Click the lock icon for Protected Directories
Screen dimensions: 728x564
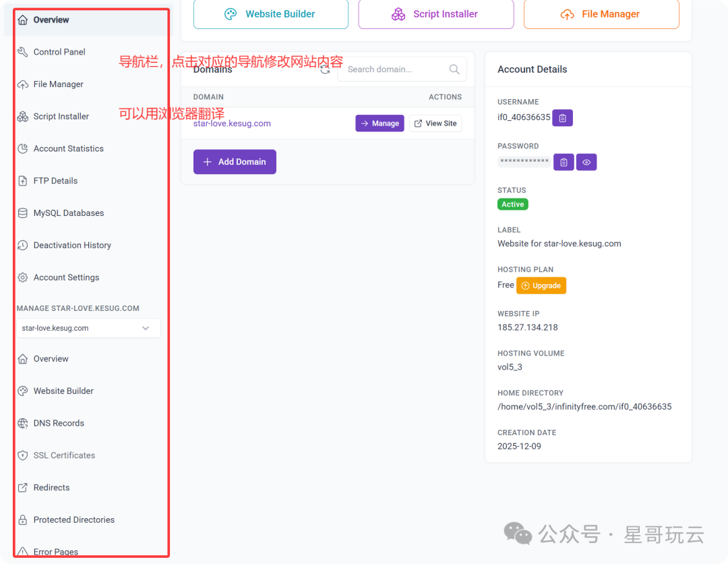pos(23,520)
